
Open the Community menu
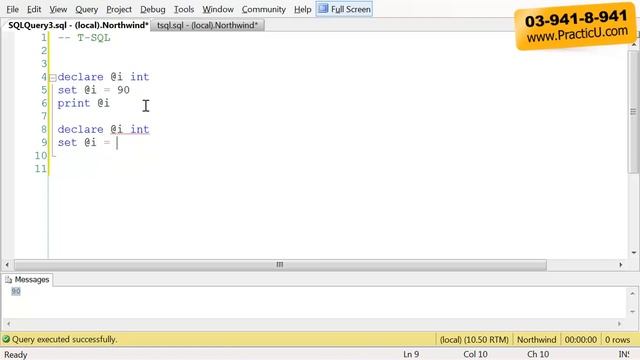pyautogui.click(x=263, y=9)
